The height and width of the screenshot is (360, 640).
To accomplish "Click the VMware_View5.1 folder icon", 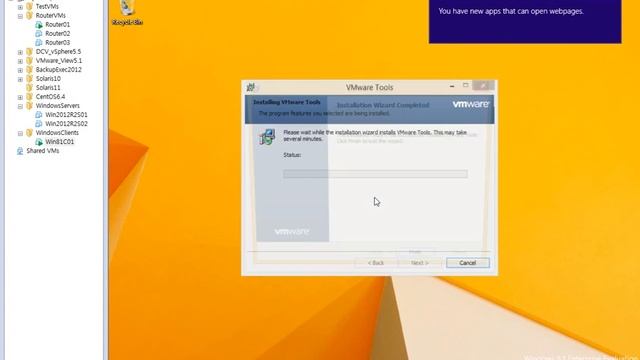I will (29, 60).
